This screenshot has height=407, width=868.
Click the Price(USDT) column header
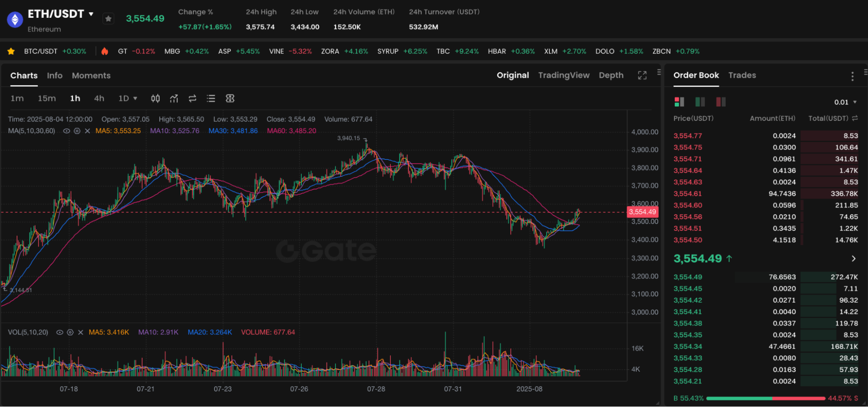(693, 118)
